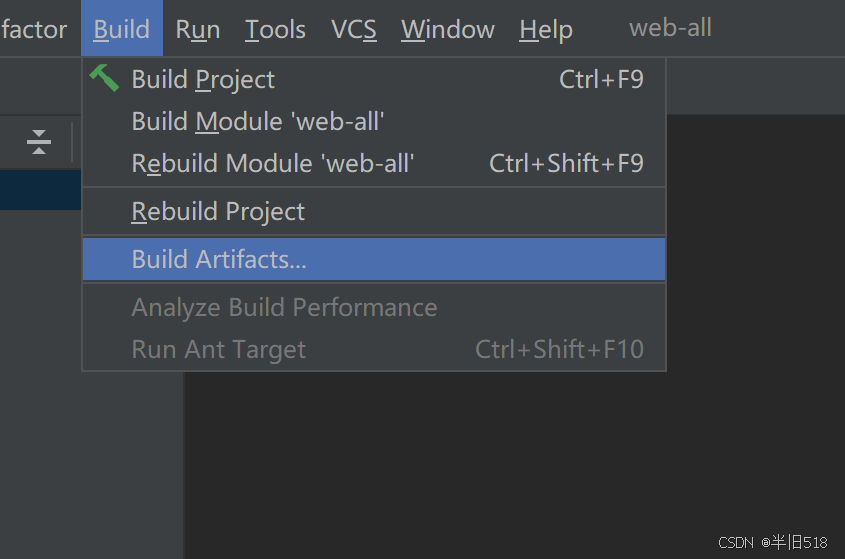Click Analyze Build Performance item
This screenshot has height=559, width=845.
point(374,307)
